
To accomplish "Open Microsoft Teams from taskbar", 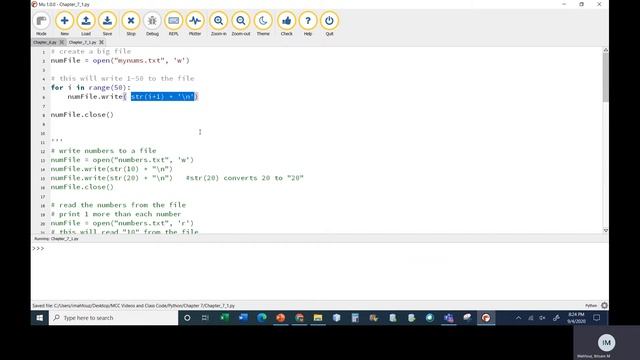I will coord(449,318).
